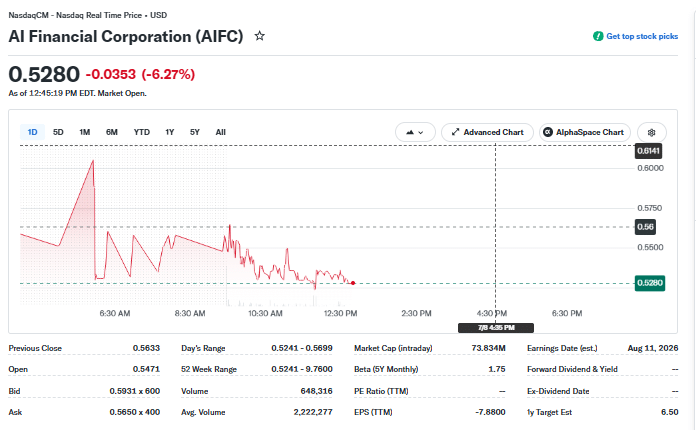
Task: Click the red last-price dot on chart
Action: click(353, 283)
